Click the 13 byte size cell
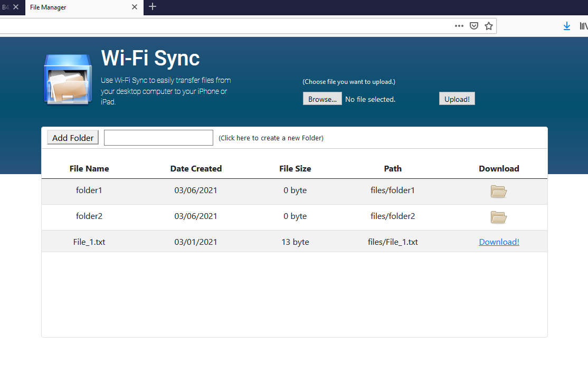 pos(295,242)
